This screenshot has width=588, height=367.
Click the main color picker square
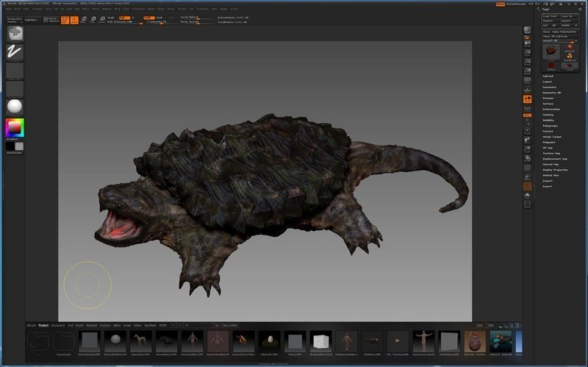click(15, 128)
